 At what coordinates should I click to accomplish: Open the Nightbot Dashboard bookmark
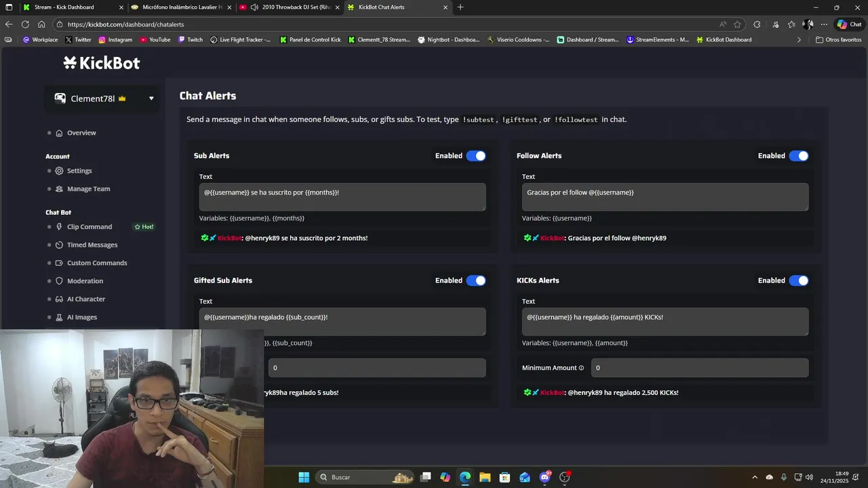coord(448,40)
